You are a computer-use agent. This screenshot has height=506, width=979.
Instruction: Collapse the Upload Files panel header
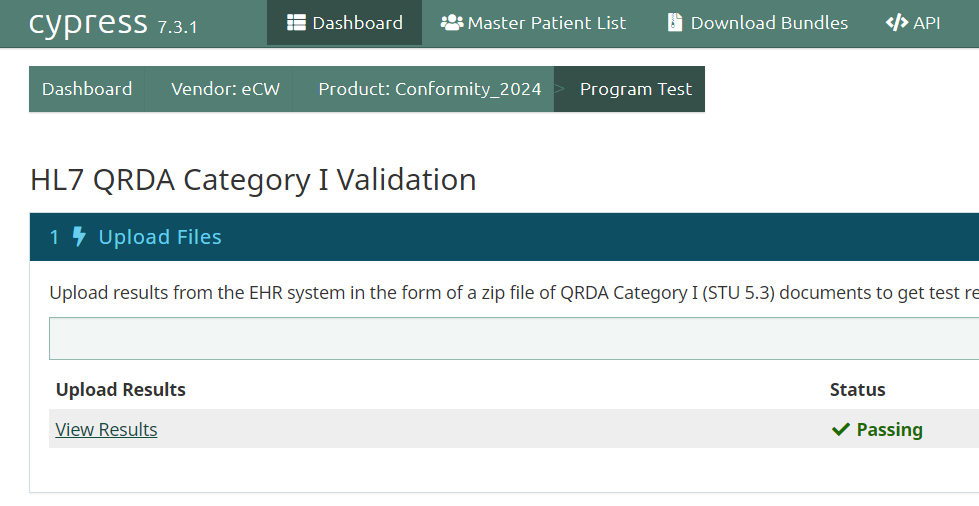pyautogui.click(x=504, y=237)
